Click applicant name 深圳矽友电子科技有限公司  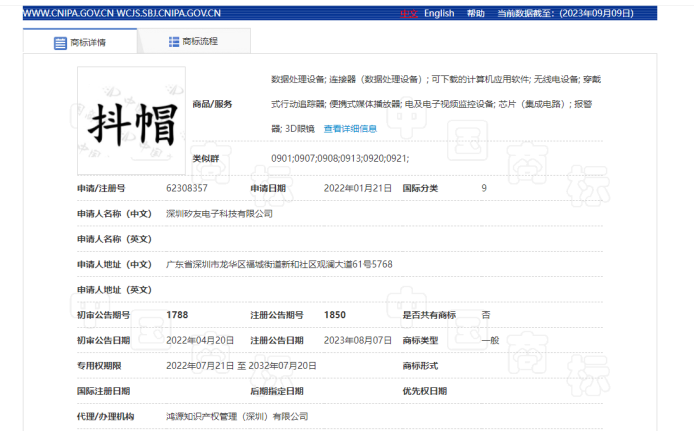coord(218,213)
